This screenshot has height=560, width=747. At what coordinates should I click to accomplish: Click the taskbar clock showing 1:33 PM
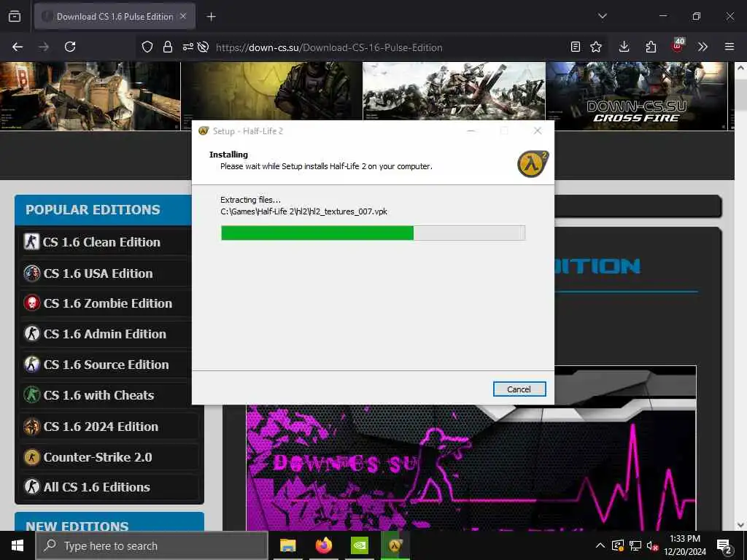point(685,545)
